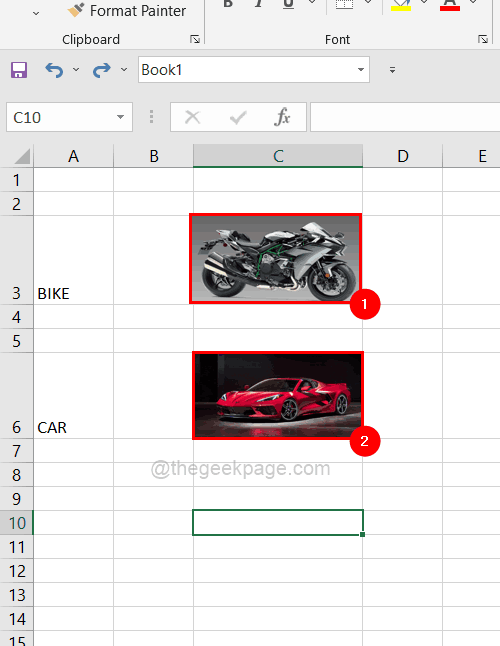Open the Name Box dropdown showing C10
This screenshot has width=500, height=646.
120,117
